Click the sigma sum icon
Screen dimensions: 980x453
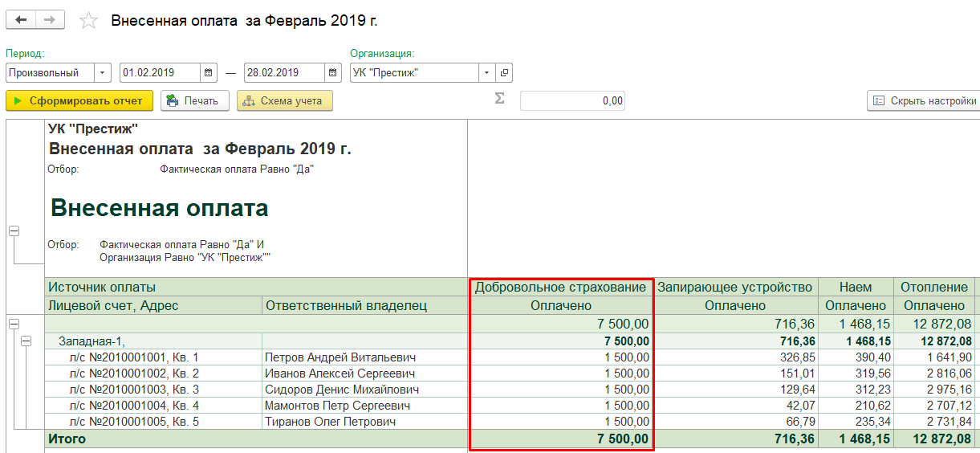(499, 99)
